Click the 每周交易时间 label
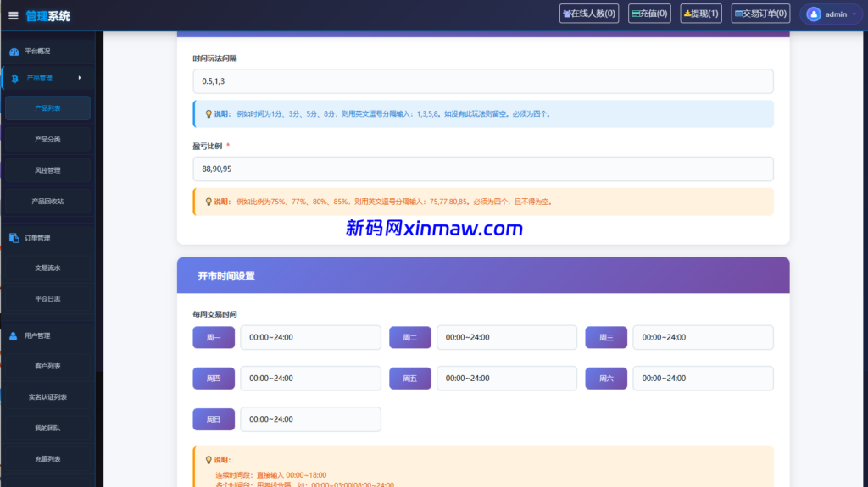This screenshot has height=487, width=868. point(214,314)
